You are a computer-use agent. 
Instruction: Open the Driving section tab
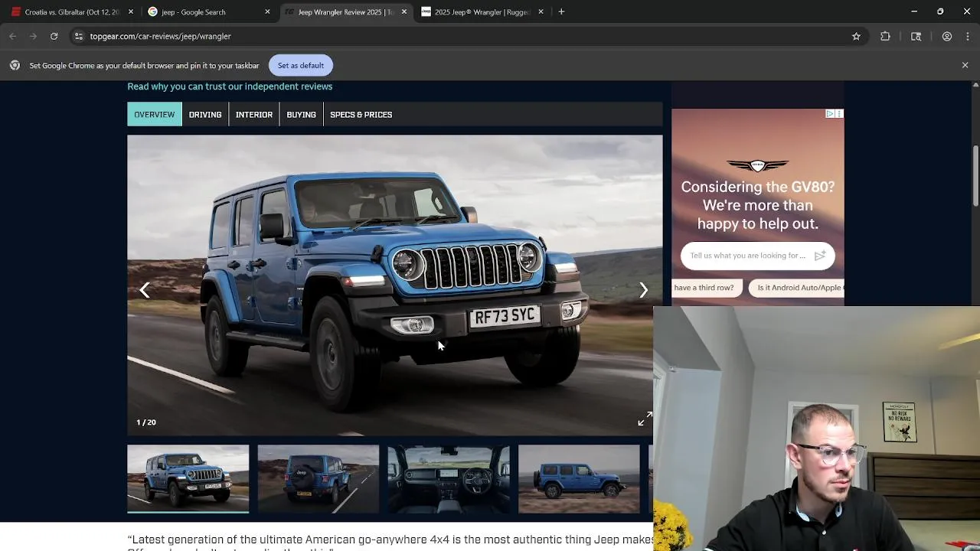[205, 114]
